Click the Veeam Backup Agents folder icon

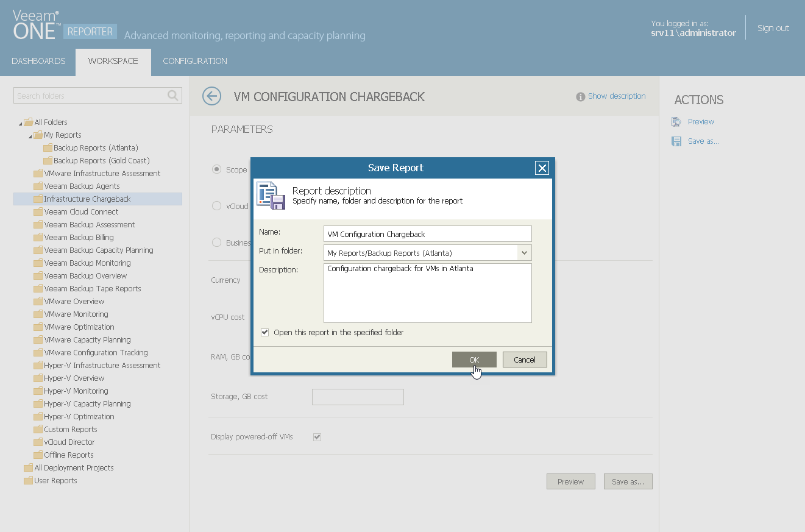click(38, 186)
